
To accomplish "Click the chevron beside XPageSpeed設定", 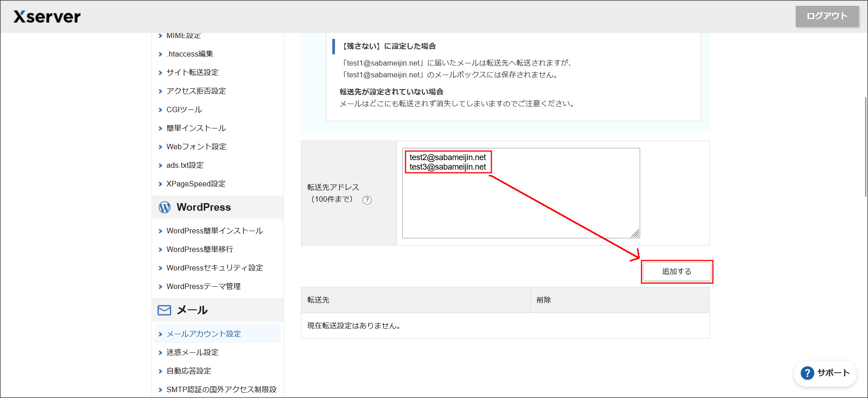I will tap(160, 184).
